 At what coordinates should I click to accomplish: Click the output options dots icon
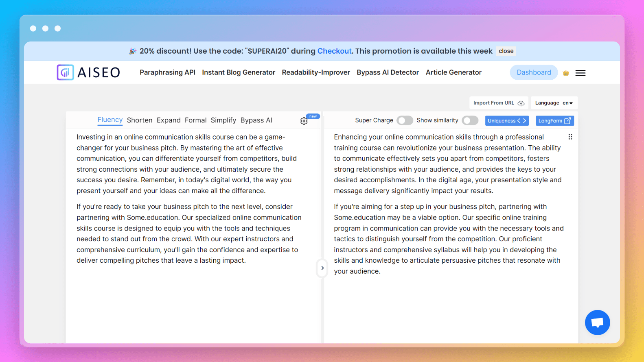(570, 137)
